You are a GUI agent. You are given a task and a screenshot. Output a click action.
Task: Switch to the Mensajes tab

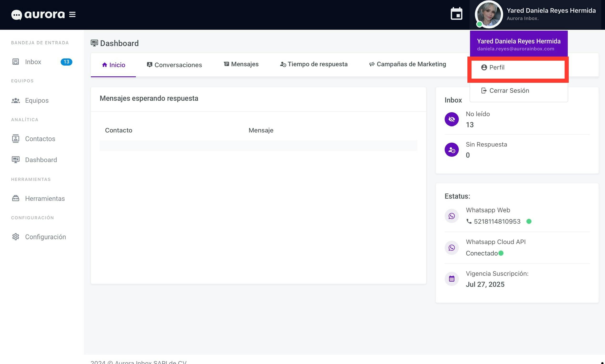(x=241, y=64)
